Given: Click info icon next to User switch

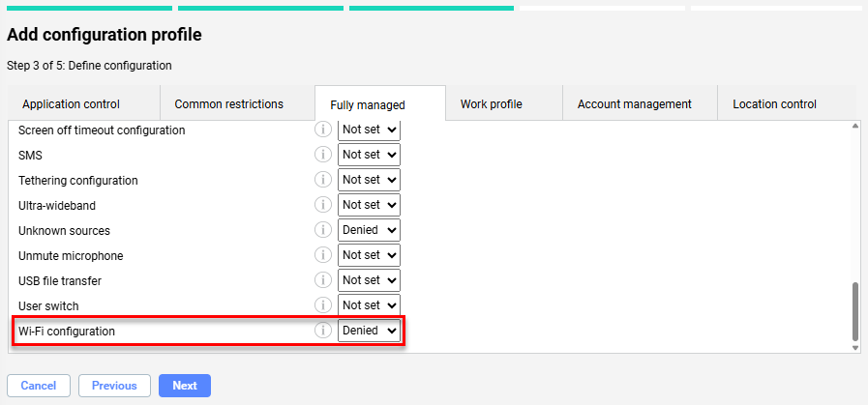Looking at the screenshot, I should (323, 305).
